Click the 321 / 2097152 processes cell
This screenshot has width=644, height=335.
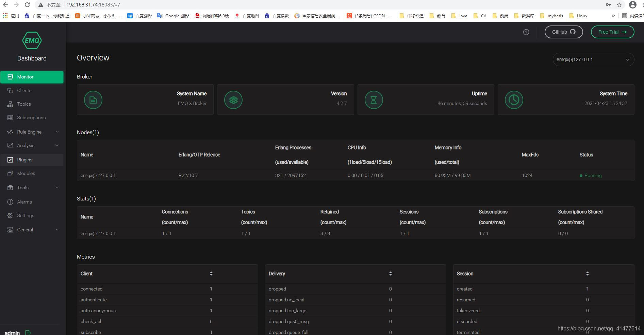pos(291,175)
